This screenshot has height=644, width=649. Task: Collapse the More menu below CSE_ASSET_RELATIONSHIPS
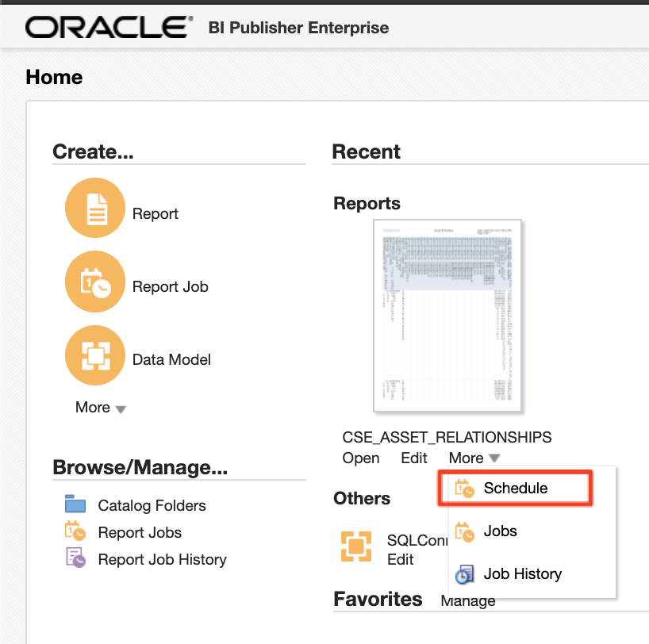474,458
